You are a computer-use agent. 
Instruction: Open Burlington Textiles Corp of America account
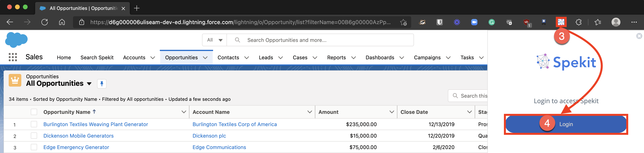click(235, 124)
